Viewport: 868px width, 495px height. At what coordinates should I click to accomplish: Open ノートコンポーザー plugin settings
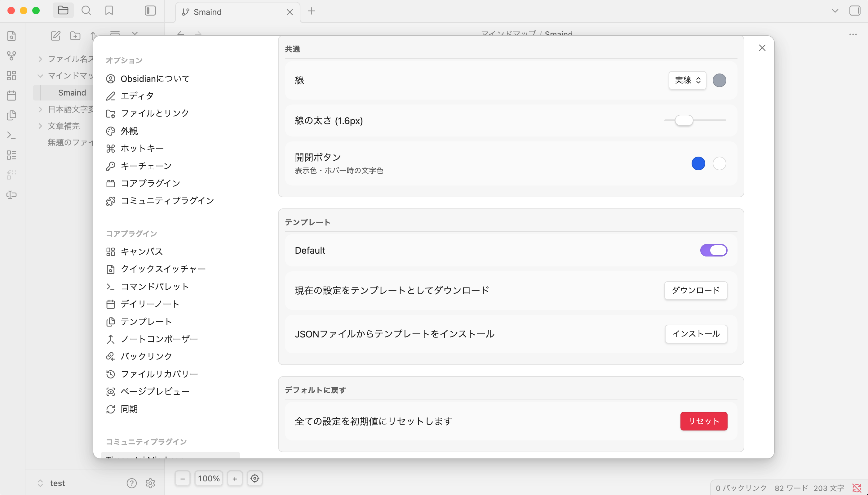point(170,339)
